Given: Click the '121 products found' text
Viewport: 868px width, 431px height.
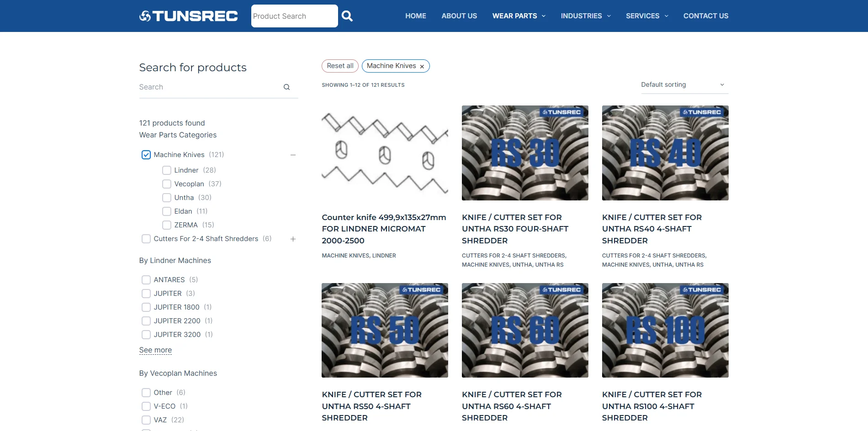Looking at the screenshot, I should (x=172, y=123).
